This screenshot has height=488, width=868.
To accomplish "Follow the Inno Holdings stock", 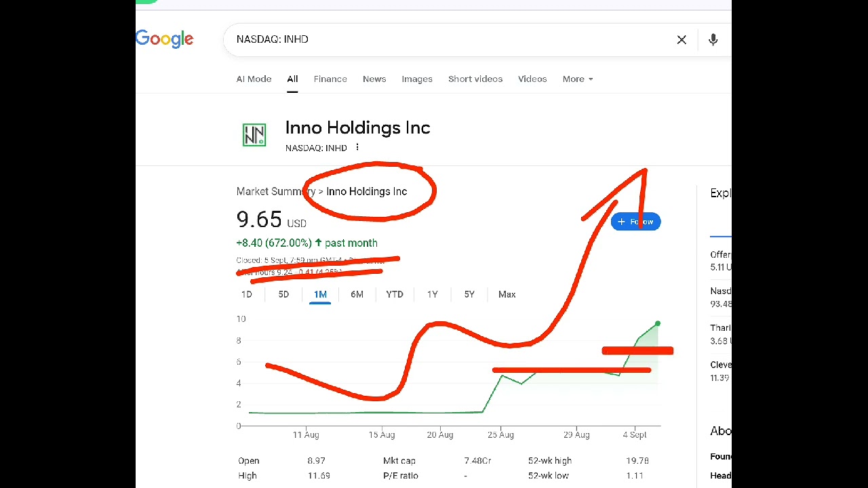I will 635,222.
